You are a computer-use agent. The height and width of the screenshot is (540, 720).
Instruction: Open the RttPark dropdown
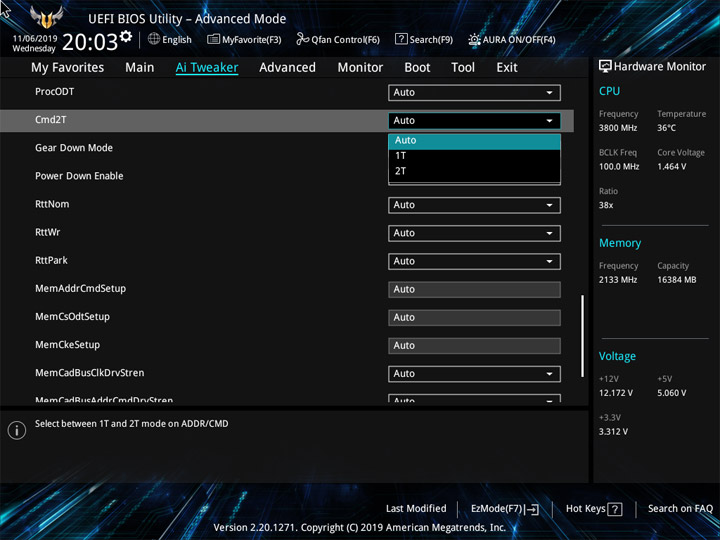coord(474,261)
